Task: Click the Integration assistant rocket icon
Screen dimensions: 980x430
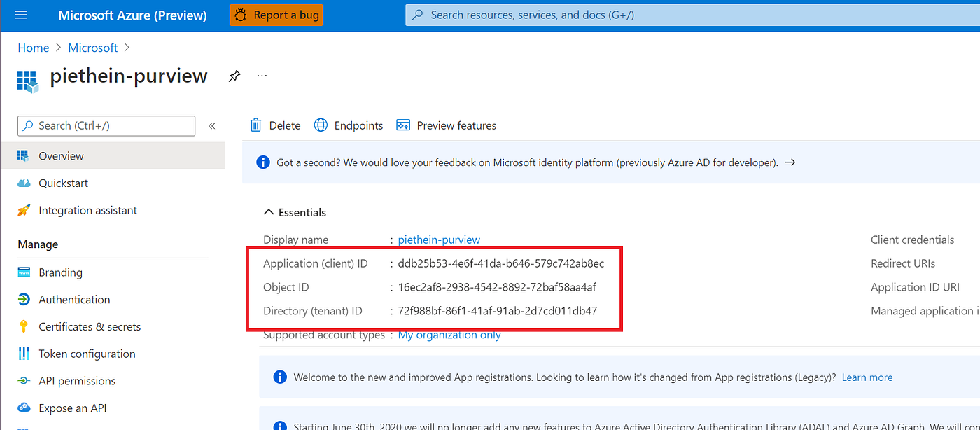Action: 24,210
